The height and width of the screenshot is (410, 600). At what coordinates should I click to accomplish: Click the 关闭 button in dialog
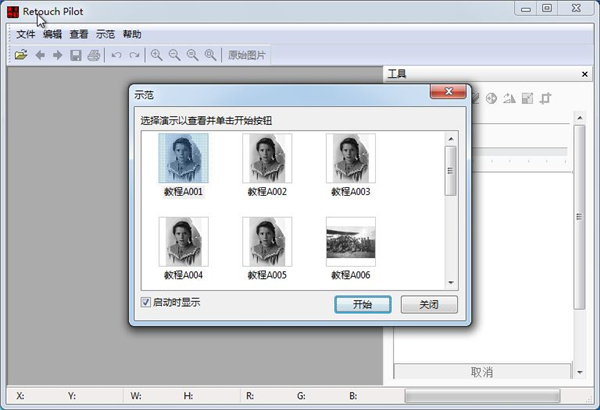(428, 304)
